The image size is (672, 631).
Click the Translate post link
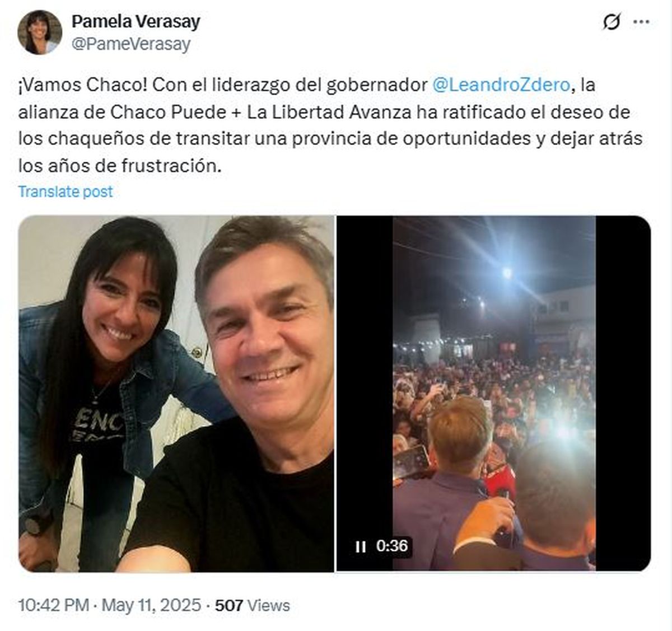(x=66, y=191)
